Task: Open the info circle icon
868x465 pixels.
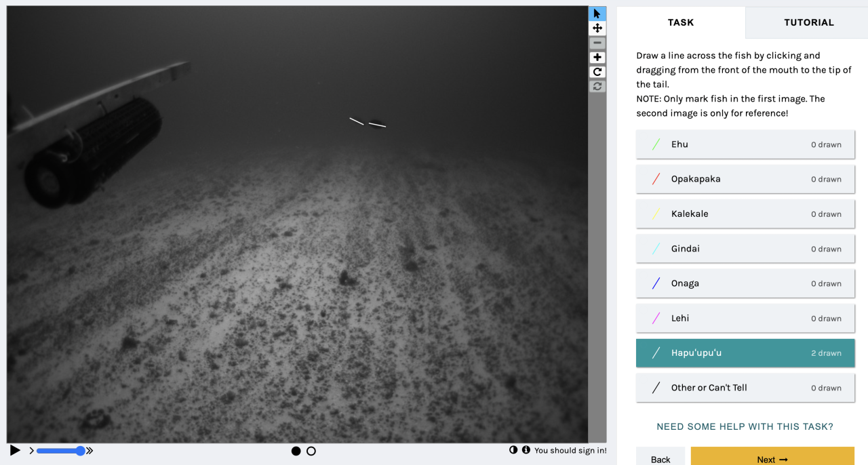Action: [526, 450]
